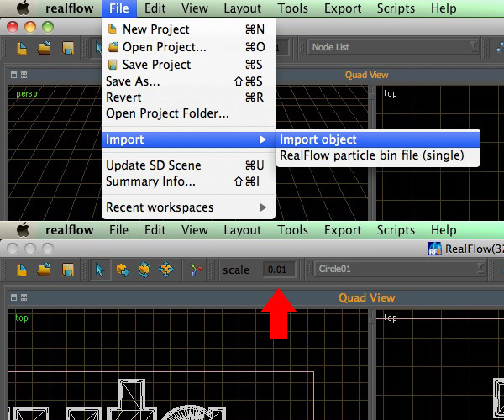Open Tools menu in lower menu bar
This screenshot has height=420, width=504.
point(292,230)
